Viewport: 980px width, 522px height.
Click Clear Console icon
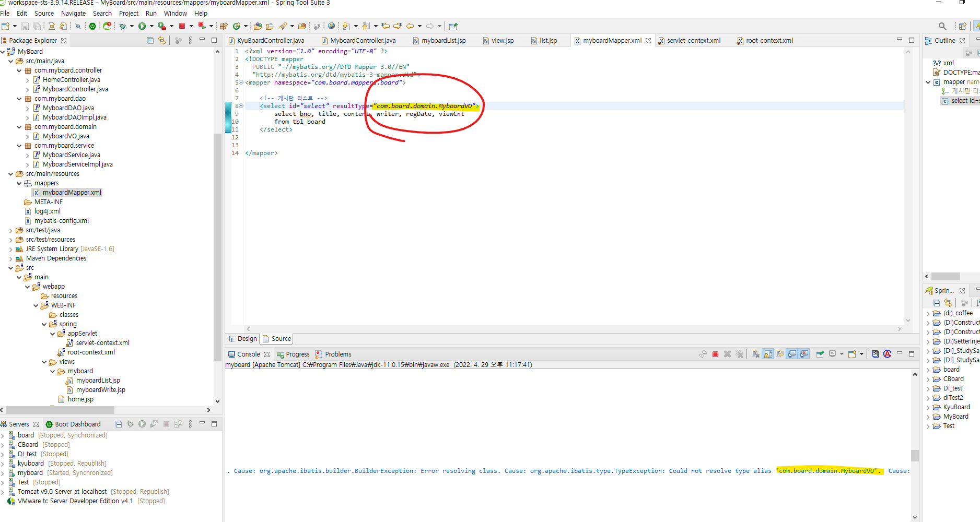pos(755,354)
